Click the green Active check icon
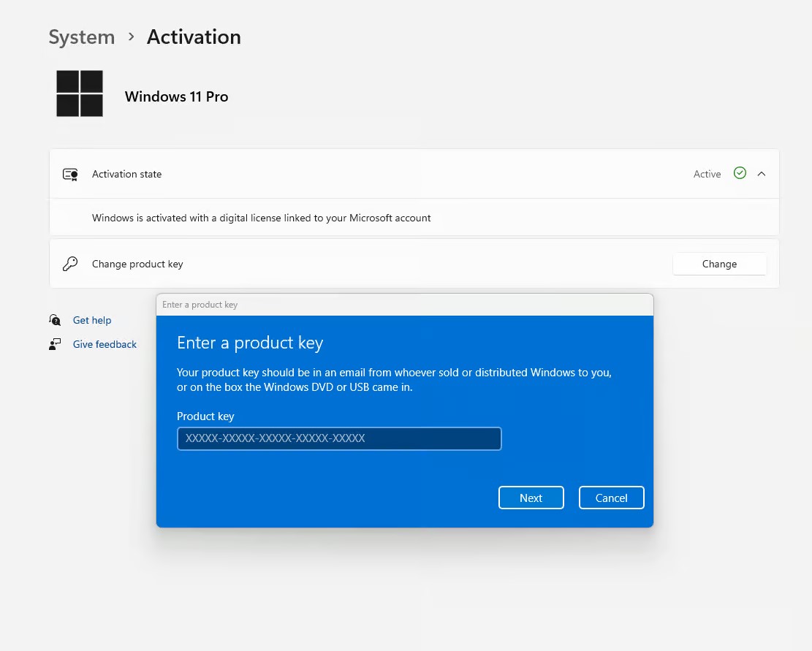The image size is (812, 651). tap(740, 173)
